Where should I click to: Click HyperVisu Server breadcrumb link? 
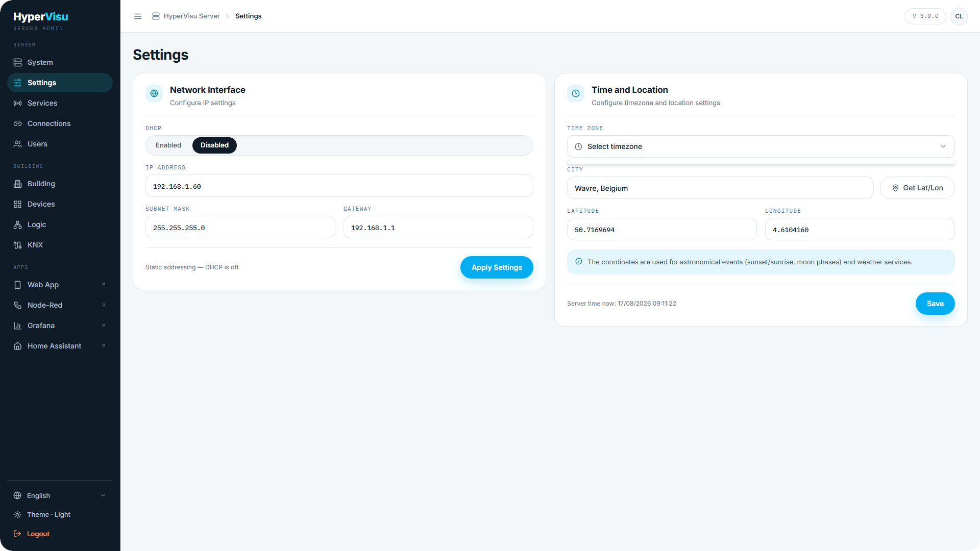[x=192, y=16]
